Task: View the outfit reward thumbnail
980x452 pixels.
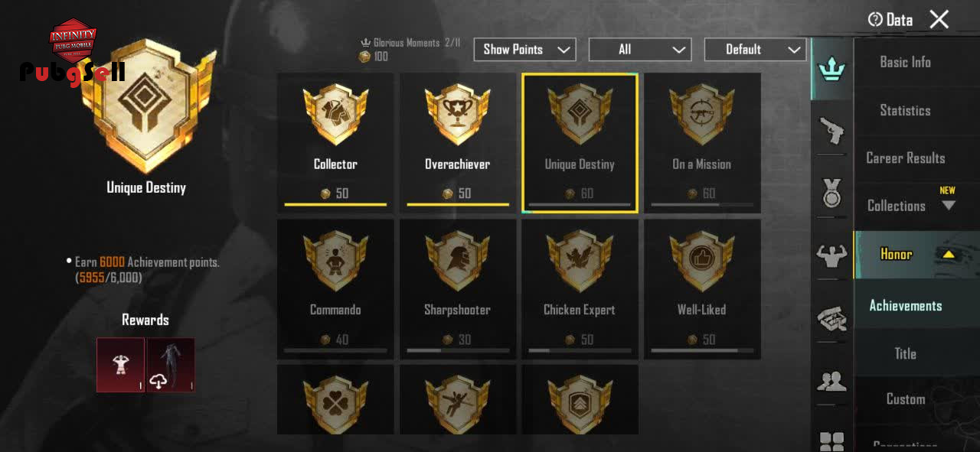Action: [171, 365]
